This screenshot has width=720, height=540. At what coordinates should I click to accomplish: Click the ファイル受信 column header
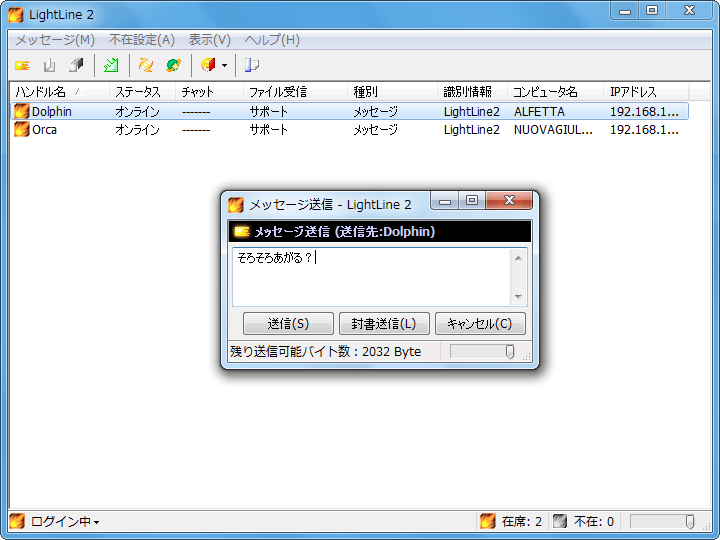pyautogui.click(x=295, y=92)
